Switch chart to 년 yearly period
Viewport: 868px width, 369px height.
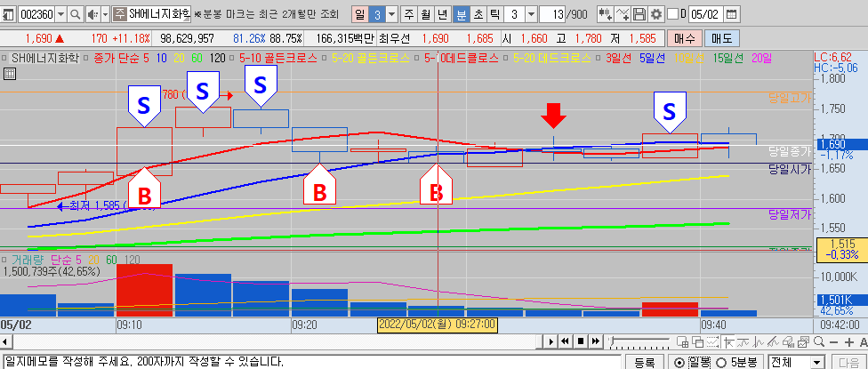pyautogui.click(x=443, y=14)
